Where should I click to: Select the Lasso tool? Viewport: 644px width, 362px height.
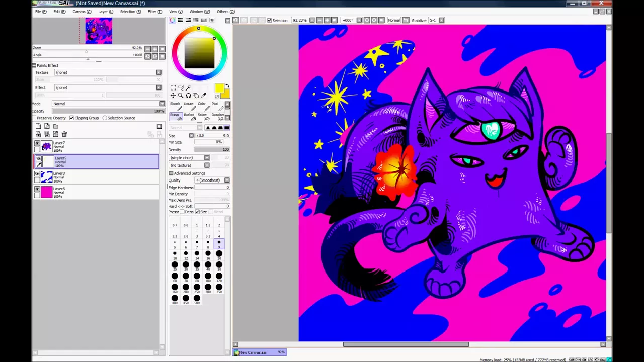pyautogui.click(x=181, y=87)
